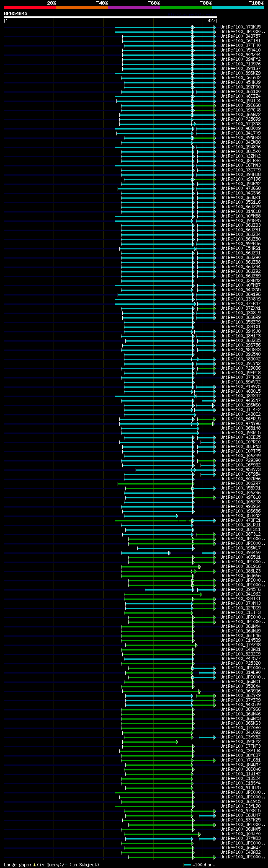
Task: Select the UniRef100_Q8L5K0 entry
Action: 240,151
